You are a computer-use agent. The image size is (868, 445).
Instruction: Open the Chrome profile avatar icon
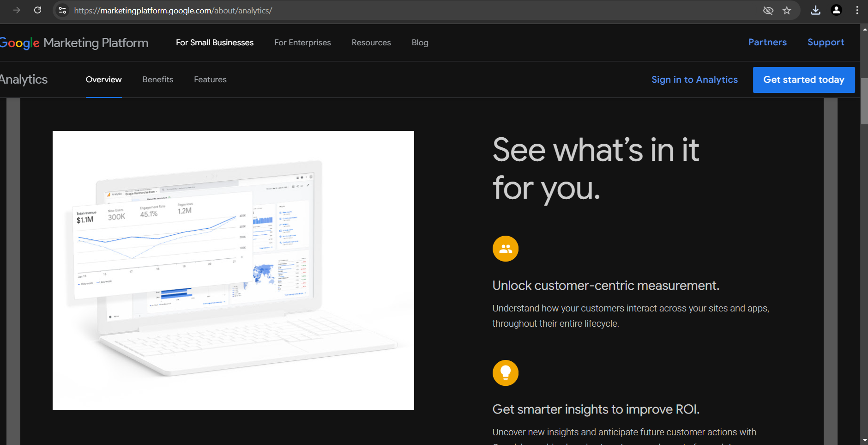click(x=836, y=10)
